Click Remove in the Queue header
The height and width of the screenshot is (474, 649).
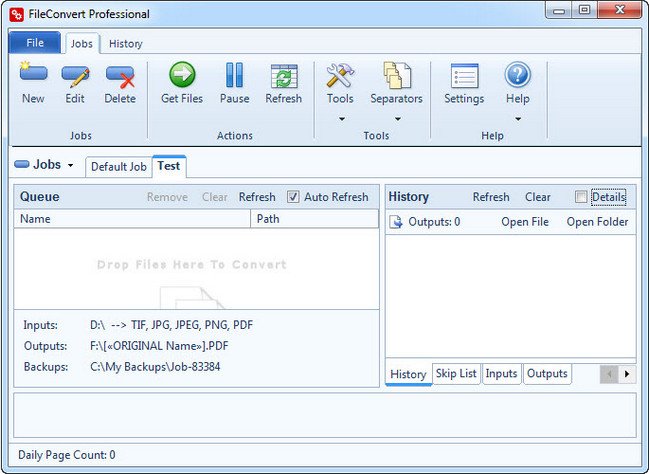(x=167, y=197)
